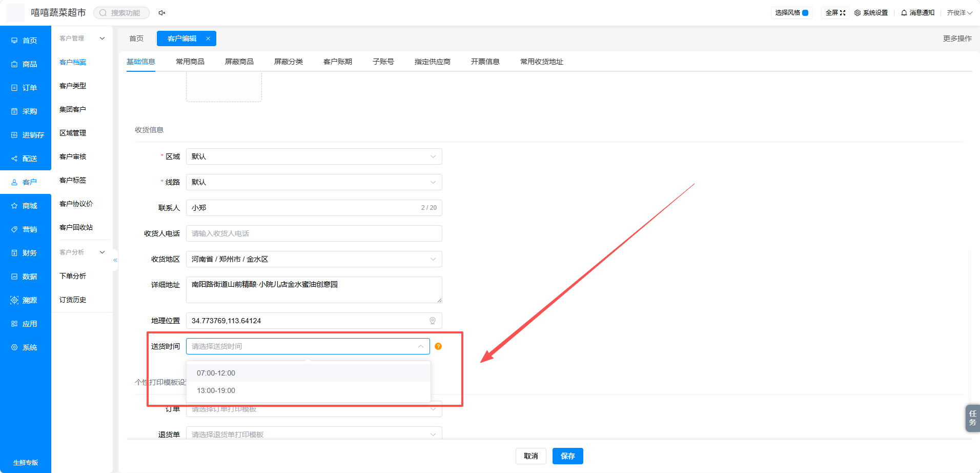Open 更多操作 menu
The height and width of the screenshot is (473, 980).
point(957,38)
